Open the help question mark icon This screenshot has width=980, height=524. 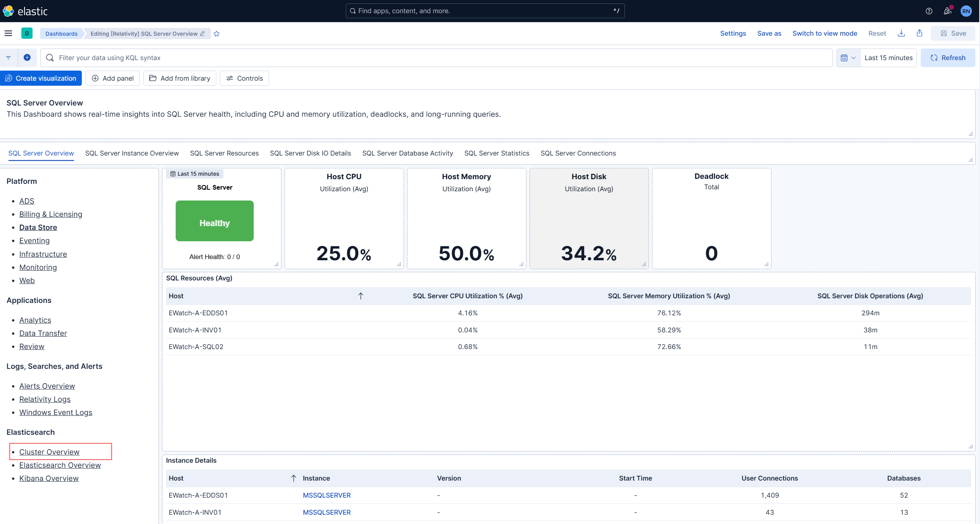(929, 11)
